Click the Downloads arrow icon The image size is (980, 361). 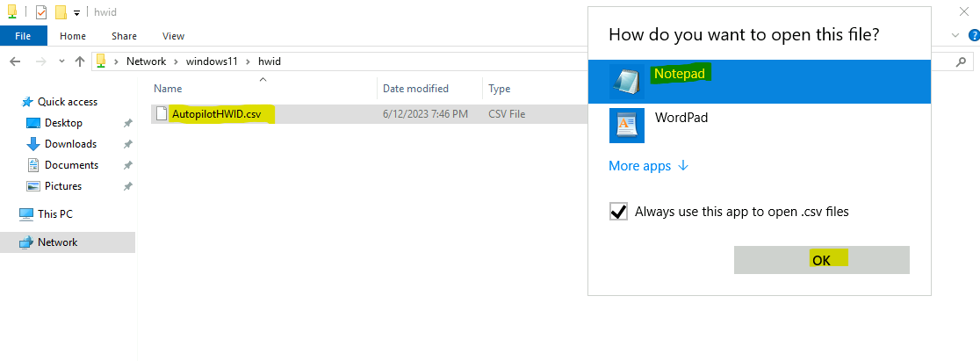coord(33,144)
